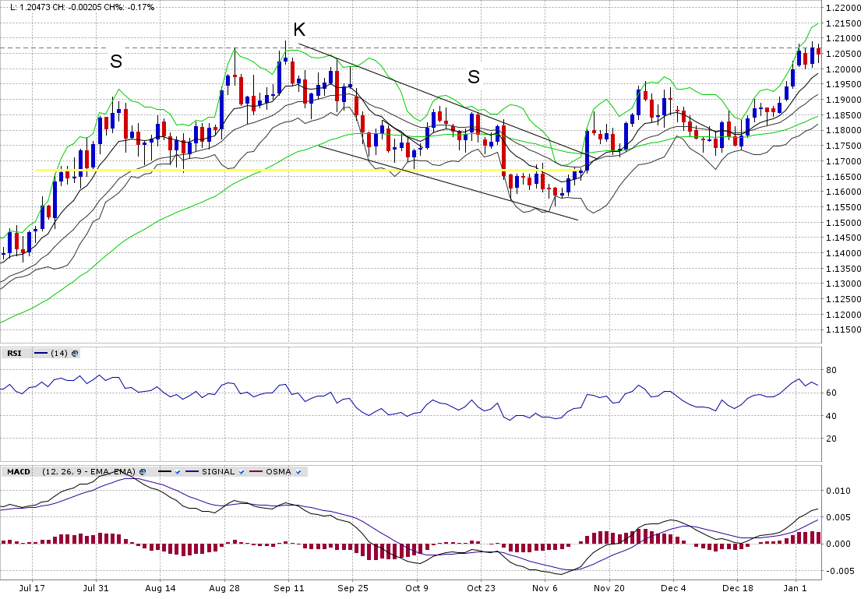
Task: Click the 1.20500 price axis label
Action: coord(845,54)
